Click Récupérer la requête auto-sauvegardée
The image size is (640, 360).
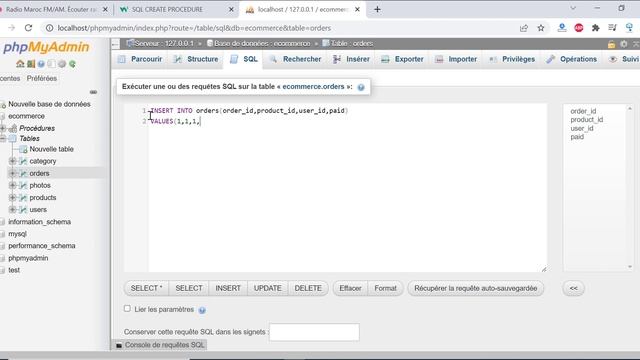tap(476, 289)
